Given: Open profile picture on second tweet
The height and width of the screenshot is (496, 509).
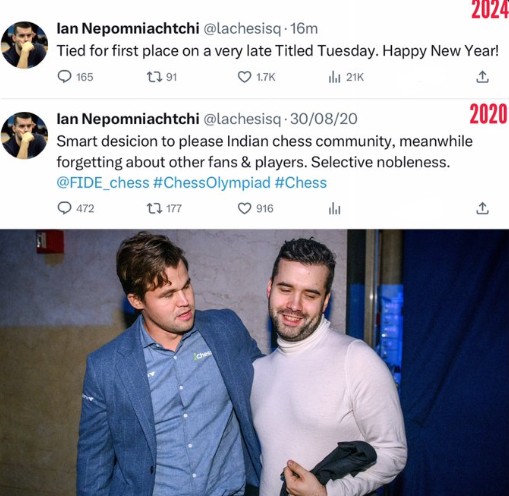Looking at the screenshot, I should (24, 135).
